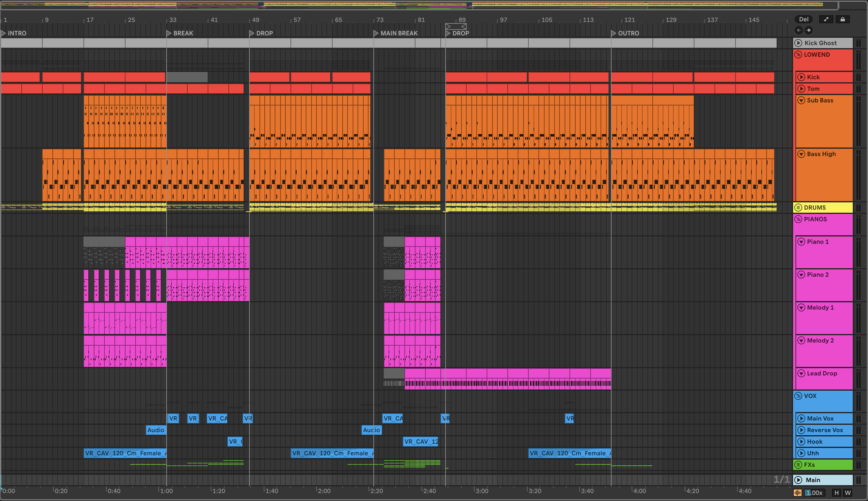Viewport: 868px width, 501px height.
Task: Fold the PIANOS group track
Action: [799, 219]
